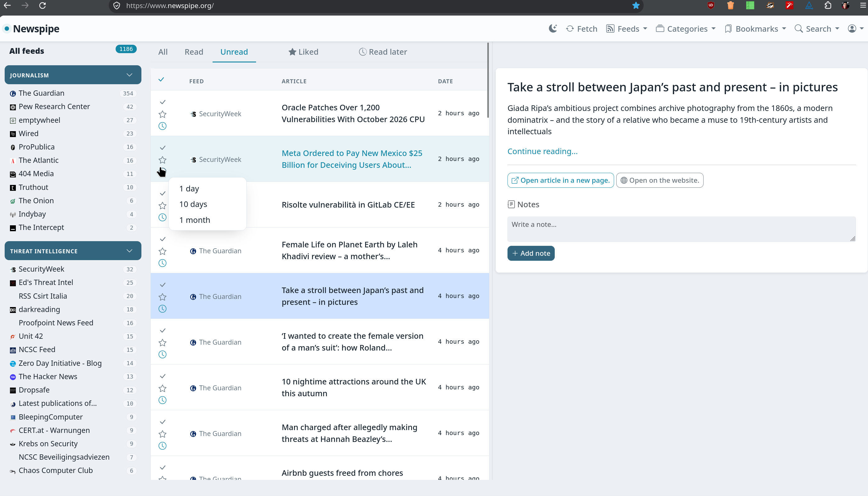Click the Write a note field

(681, 229)
